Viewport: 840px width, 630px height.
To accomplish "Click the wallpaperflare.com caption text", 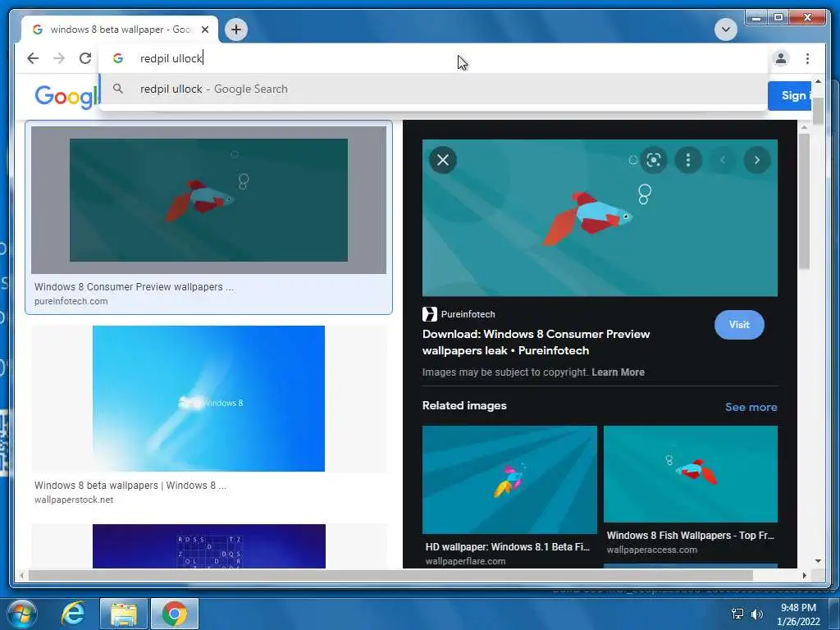I will click(x=465, y=561).
